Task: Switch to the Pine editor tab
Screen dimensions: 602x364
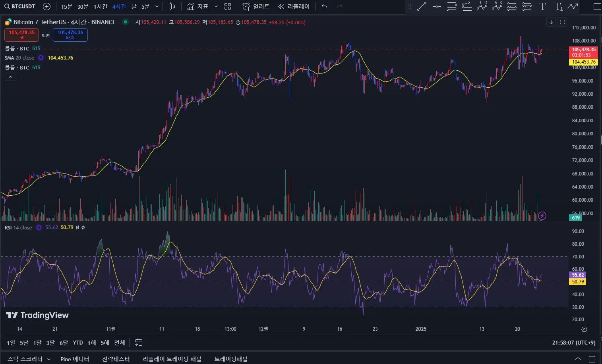Action: tap(75, 359)
